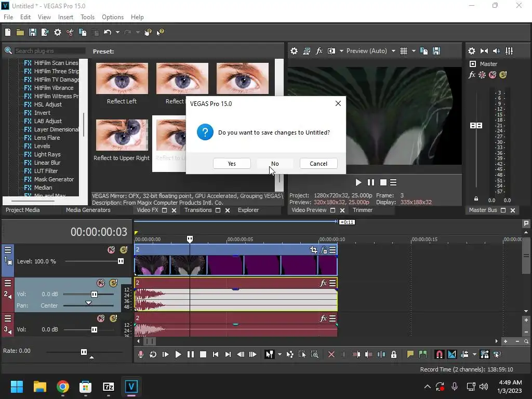The image size is (532, 399).
Task: Open Master Bus audio properties gear
Action: click(472, 51)
